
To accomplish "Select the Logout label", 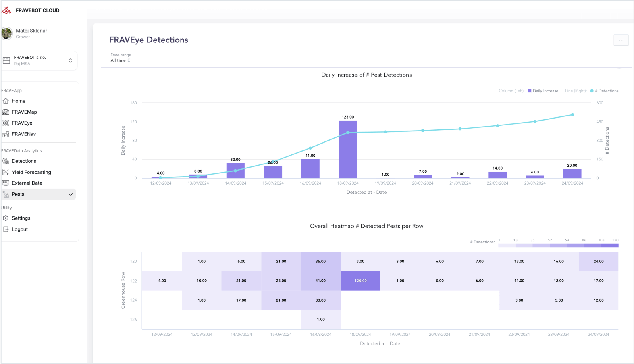I will coord(20,229).
